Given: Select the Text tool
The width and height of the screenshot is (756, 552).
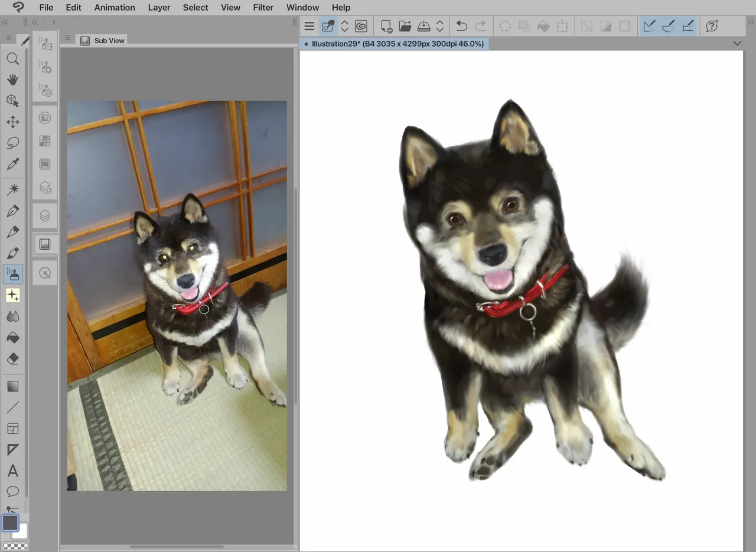Looking at the screenshot, I should [12, 471].
